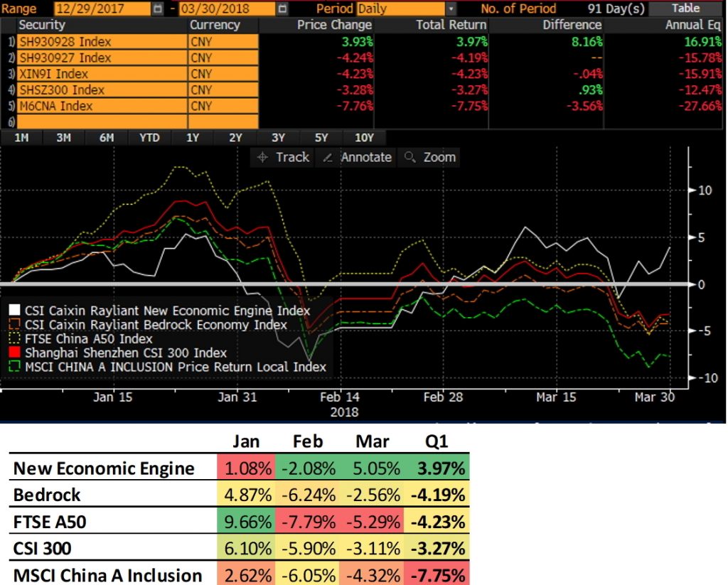Switch to Table view

click(x=685, y=8)
